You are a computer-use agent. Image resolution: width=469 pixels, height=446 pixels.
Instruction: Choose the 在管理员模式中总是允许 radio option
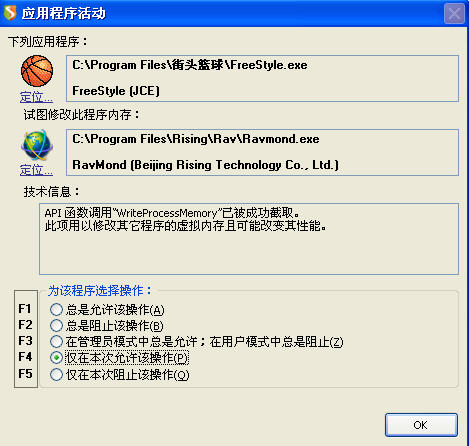(196, 342)
